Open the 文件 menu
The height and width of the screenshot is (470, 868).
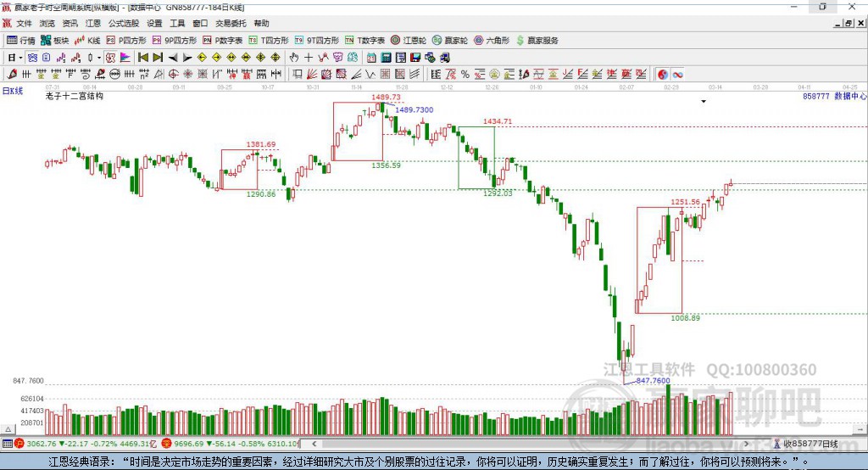tap(24, 23)
